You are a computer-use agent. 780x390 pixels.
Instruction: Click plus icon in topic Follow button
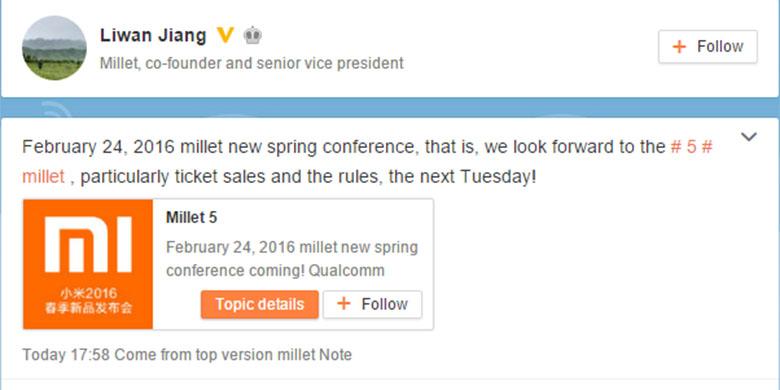[344, 304]
